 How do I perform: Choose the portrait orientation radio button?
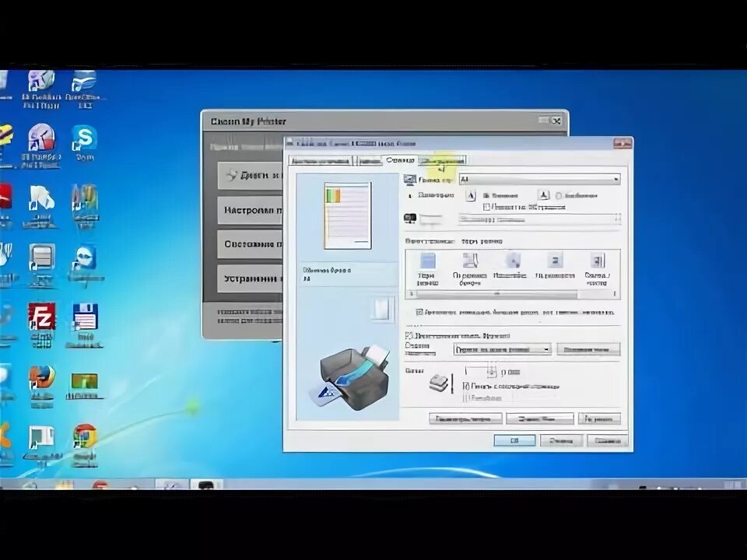pos(486,195)
